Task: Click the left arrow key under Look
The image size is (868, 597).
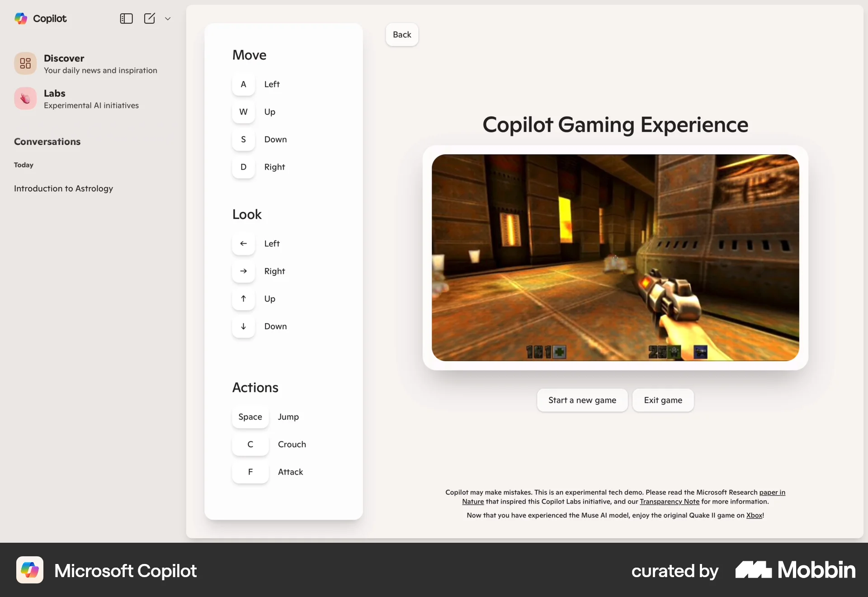Action: pyautogui.click(x=243, y=243)
